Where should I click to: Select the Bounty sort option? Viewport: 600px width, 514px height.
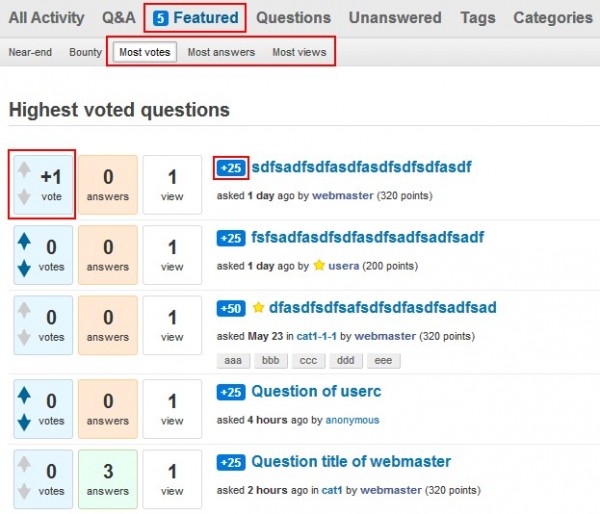[x=86, y=52]
